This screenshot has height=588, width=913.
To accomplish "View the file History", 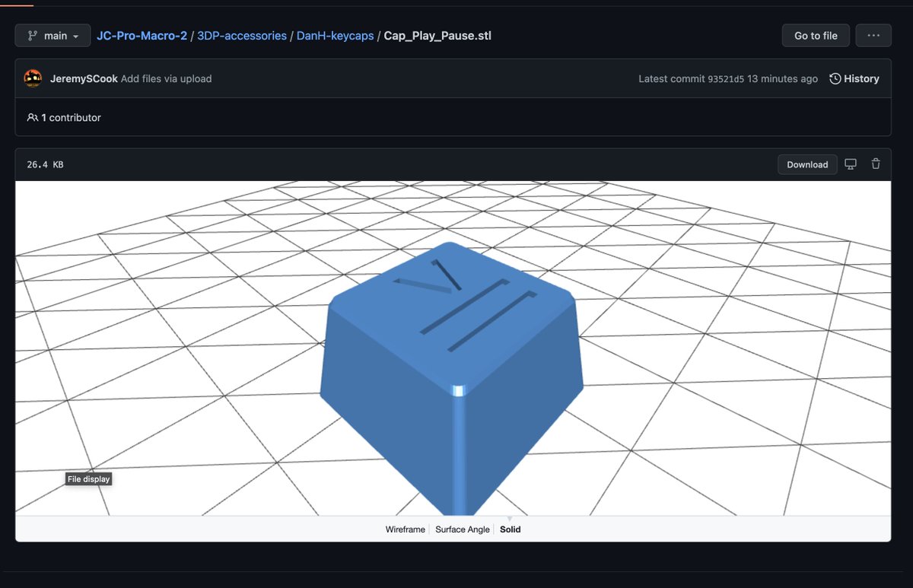I will pyautogui.click(x=854, y=78).
